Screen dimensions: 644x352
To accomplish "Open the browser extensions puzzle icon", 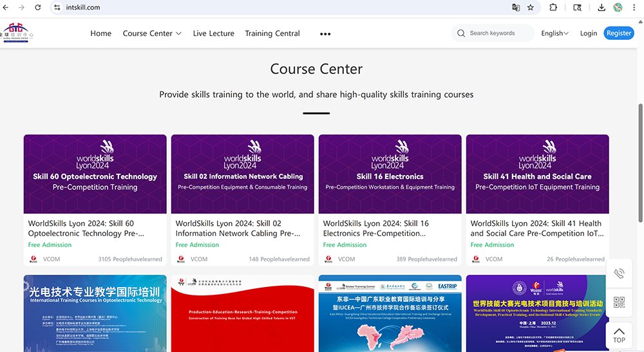I will coord(553,8).
